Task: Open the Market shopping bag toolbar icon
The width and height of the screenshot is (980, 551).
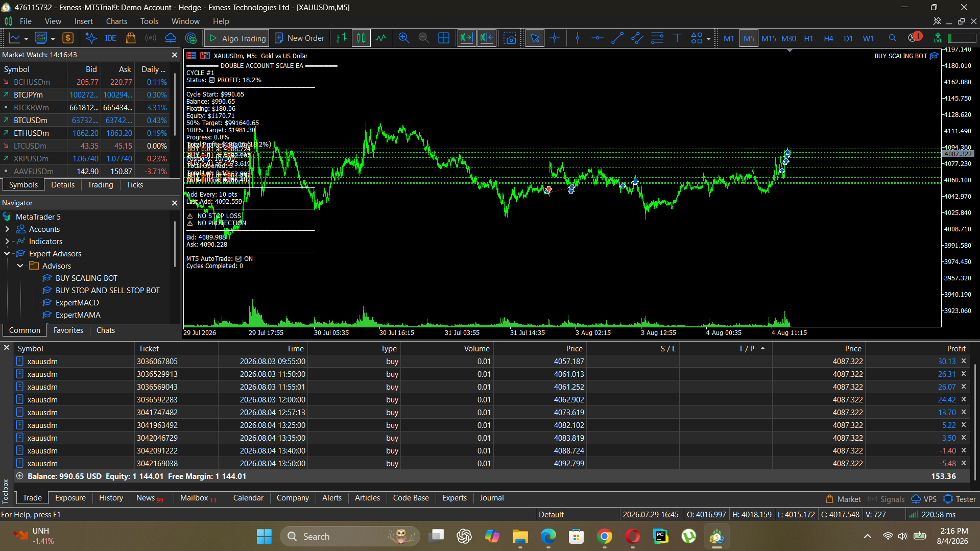Action: coord(131,38)
